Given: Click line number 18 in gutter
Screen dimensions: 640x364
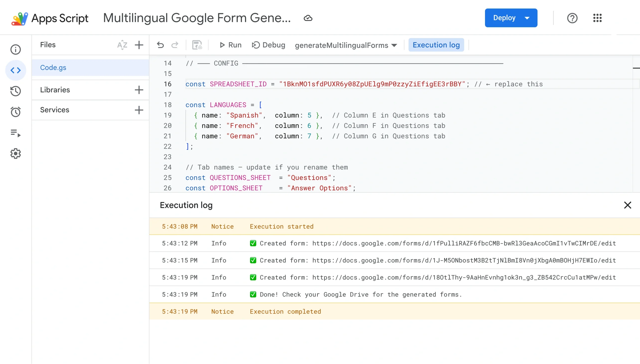Looking at the screenshot, I should click(167, 105).
